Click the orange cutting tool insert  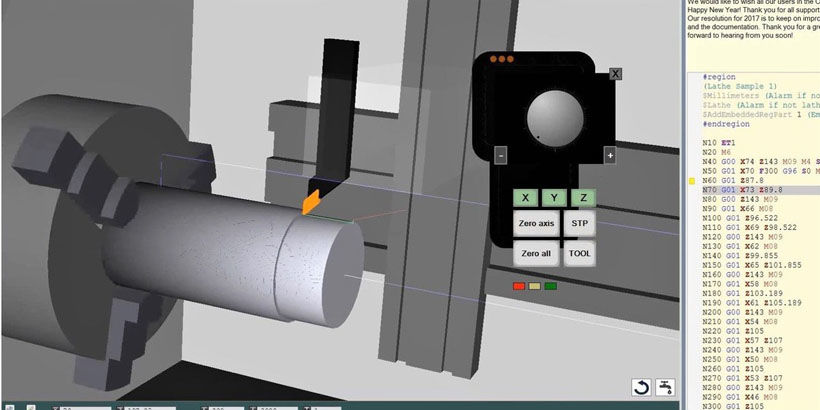coord(312,201)
